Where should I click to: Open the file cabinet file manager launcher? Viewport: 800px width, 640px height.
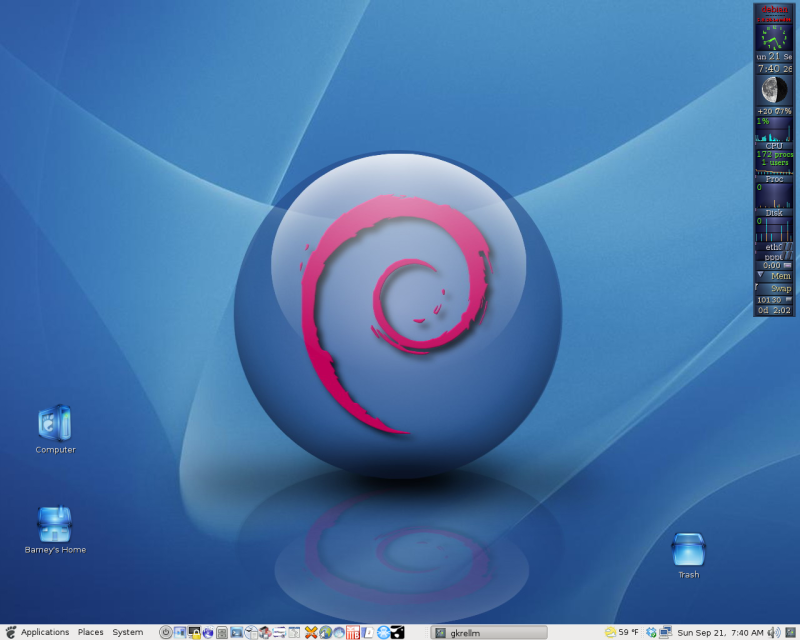point(222,633)
